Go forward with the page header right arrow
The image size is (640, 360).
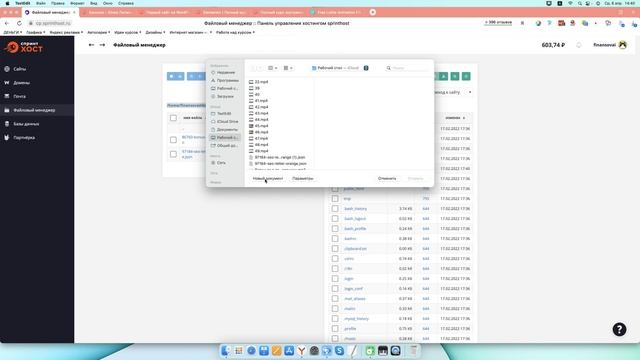(x=102, y=45)
